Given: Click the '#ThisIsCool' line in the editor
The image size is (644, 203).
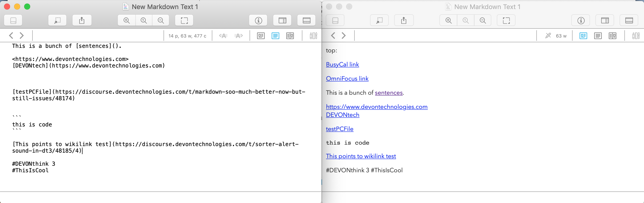Looking at the screenshot, I should 30,170.
